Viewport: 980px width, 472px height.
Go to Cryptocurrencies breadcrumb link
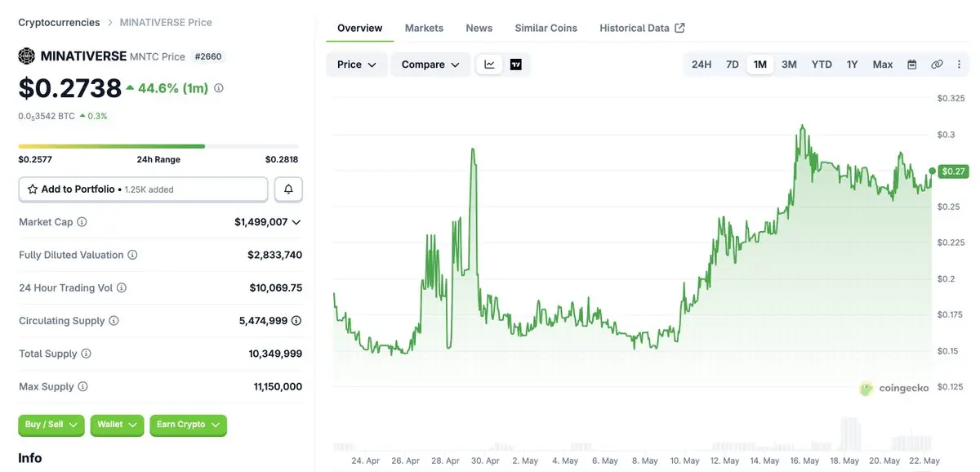(59, 23)
